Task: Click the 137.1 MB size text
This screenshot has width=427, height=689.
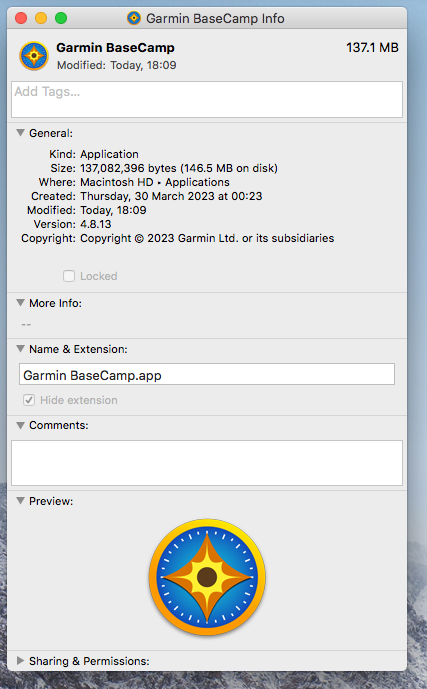Action: (x=372, y=47)
